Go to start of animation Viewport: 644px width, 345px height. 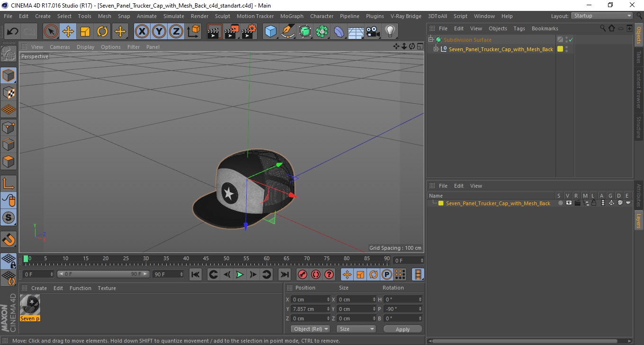click(x=196, y=274)
